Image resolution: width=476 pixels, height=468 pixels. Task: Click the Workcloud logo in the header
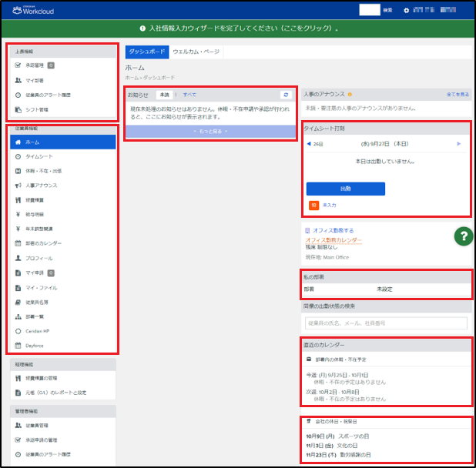pos(33,10)
